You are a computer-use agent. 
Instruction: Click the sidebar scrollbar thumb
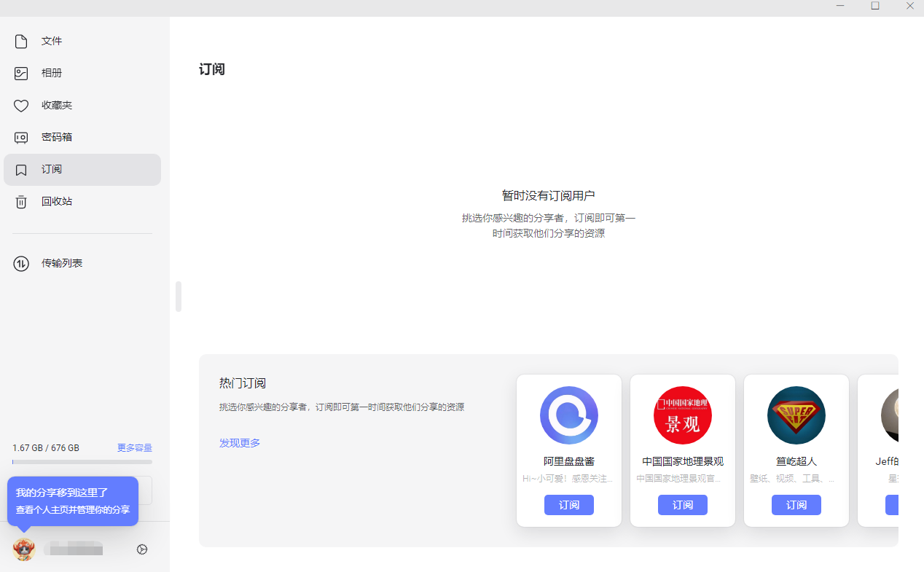click(178, 297)
